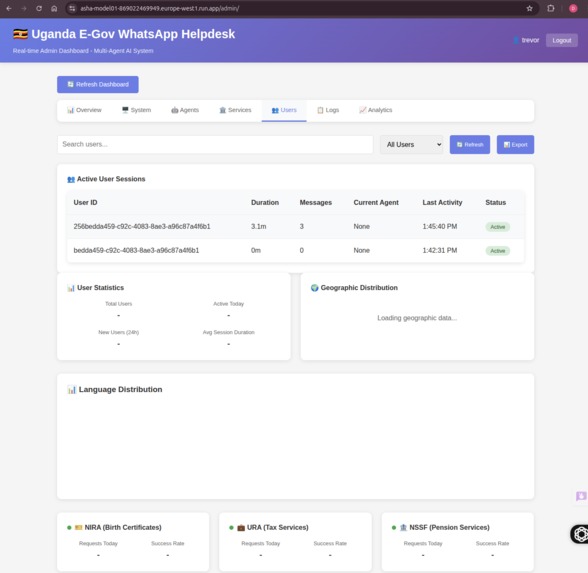Click the trevor user name
The width and height of the screenshot is (588, 573).
click(x=530, y=40)
